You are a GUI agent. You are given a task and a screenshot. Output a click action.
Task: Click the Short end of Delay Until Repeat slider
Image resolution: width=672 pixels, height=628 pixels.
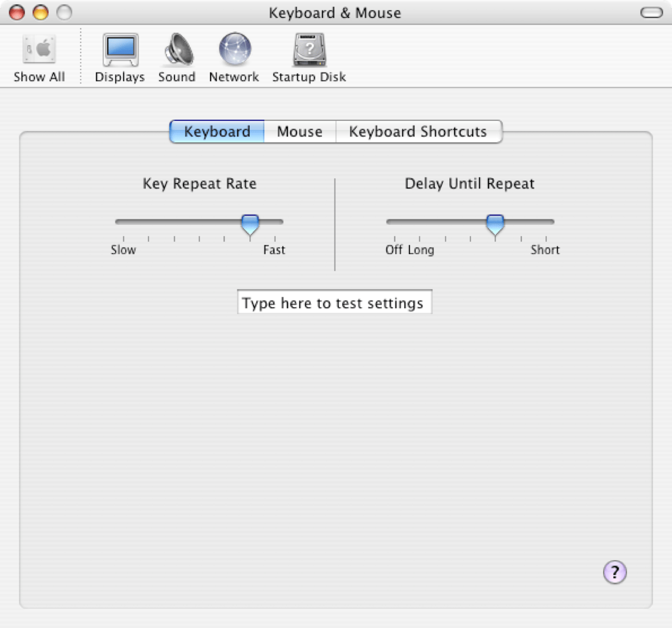pos(545,250)
